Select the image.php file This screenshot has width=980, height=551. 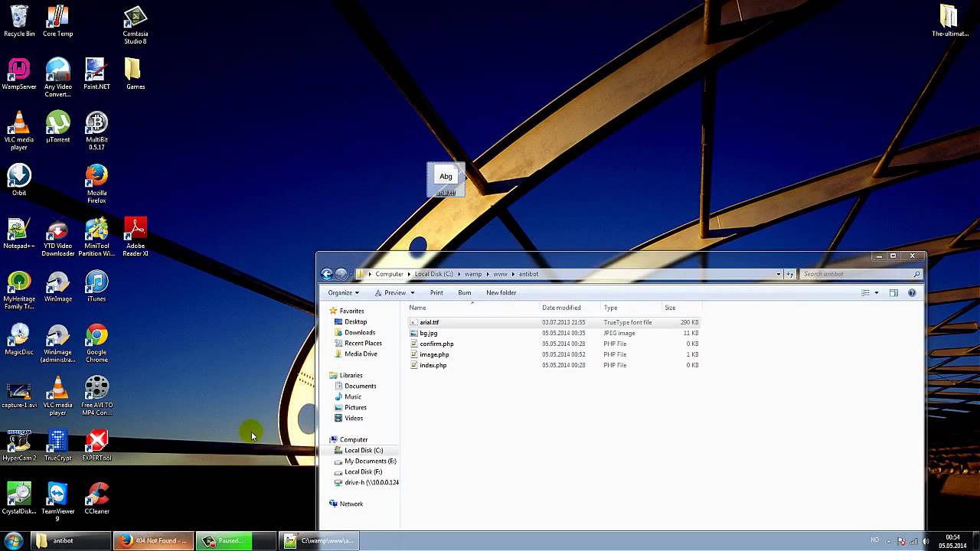click(x=434, y=354)
